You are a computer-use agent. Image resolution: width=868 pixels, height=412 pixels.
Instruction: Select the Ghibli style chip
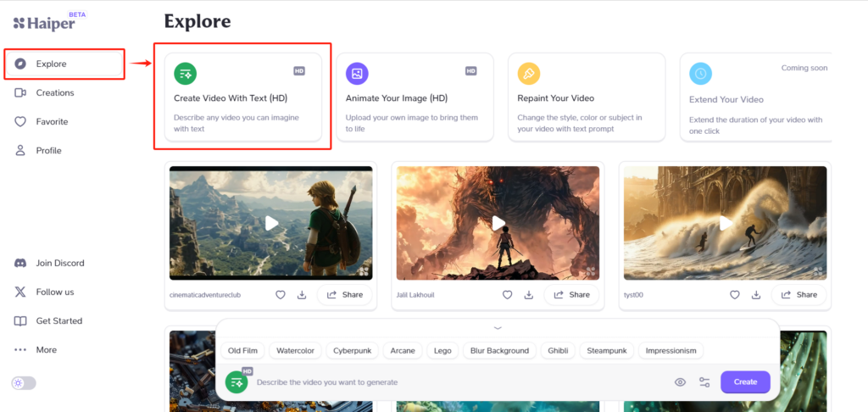coord(558,350)
